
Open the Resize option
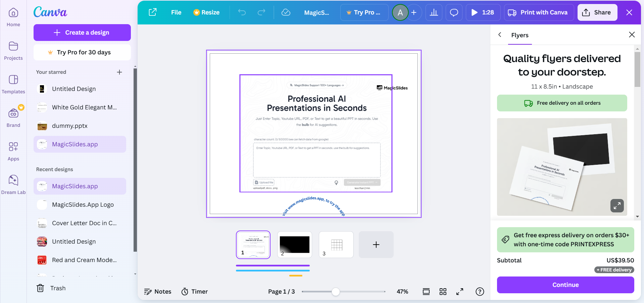coord(206,12)
